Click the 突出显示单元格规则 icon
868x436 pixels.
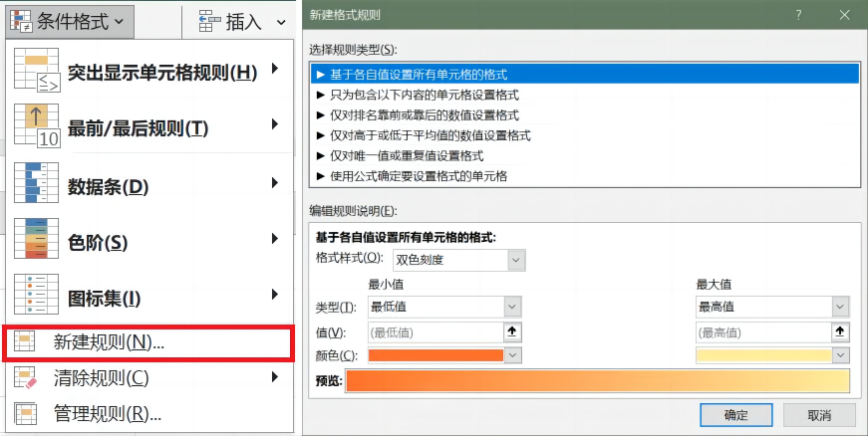[x=36, y=72]
